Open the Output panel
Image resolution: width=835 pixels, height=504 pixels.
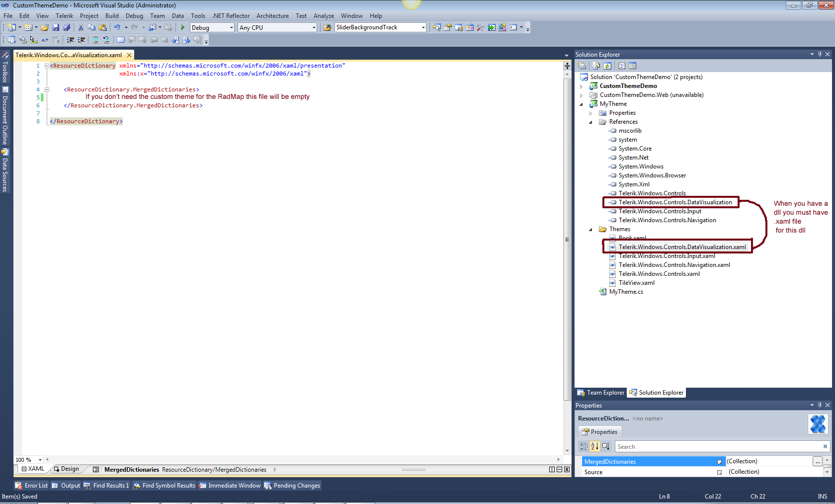pyautogui.click(x=66, y=486)
